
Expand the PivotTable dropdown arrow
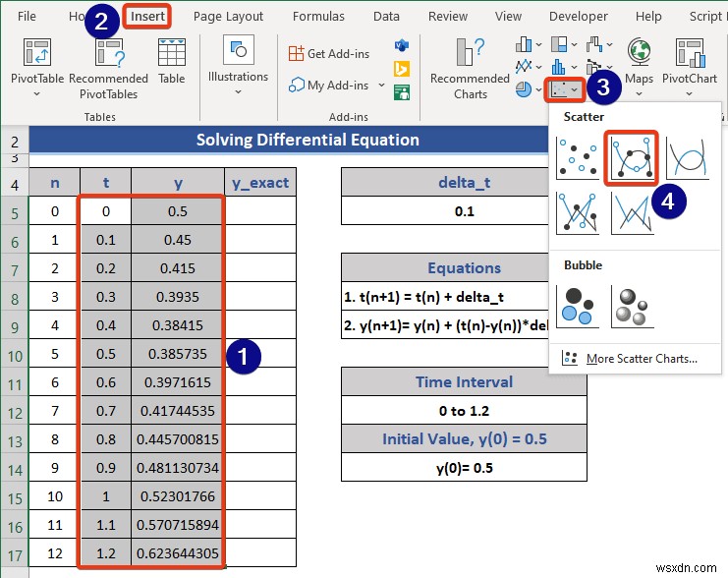click(36, 93)
